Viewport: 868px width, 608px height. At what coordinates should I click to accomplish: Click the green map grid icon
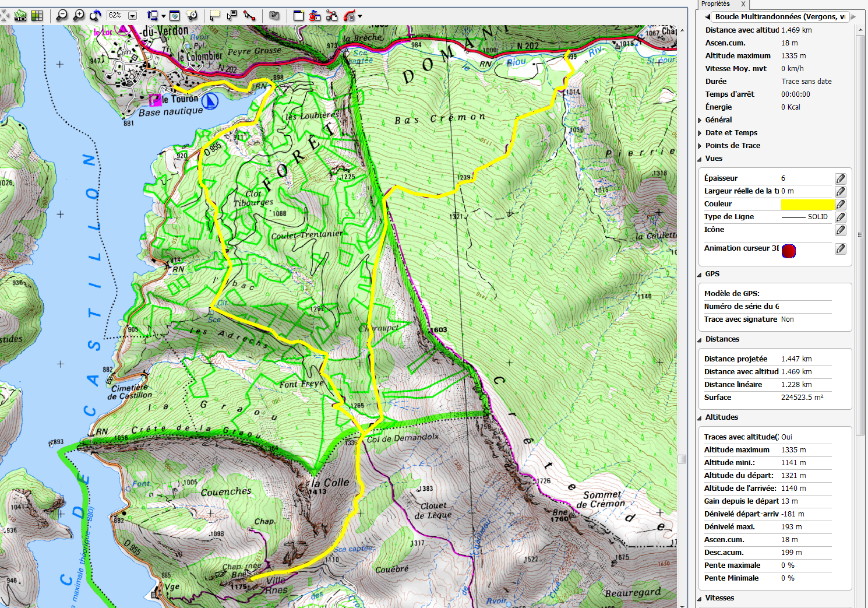pos(37,16)
